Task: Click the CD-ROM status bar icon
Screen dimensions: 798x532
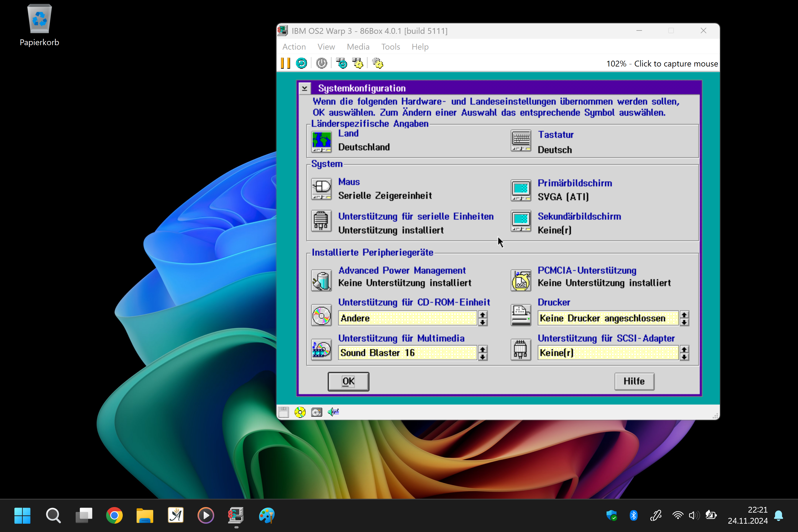Action: click(x=300, y=412)
